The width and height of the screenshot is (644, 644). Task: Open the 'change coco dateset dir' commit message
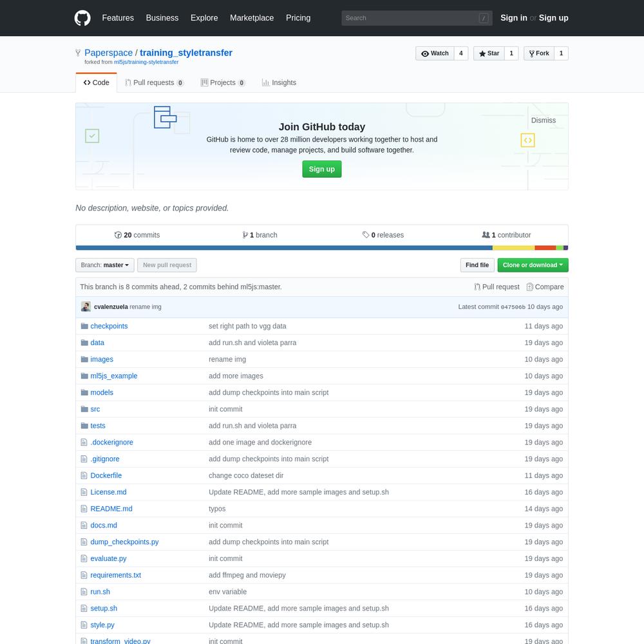(x=246, y=476)
